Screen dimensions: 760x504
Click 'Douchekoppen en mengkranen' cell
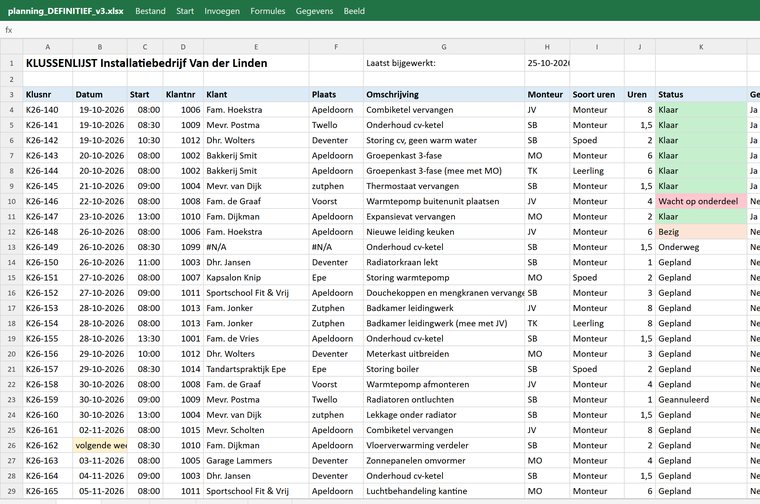[443, 293]
